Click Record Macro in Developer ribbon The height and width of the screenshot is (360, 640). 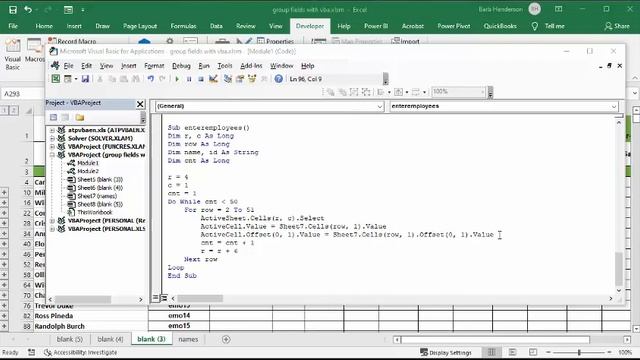tap(72, 41)
